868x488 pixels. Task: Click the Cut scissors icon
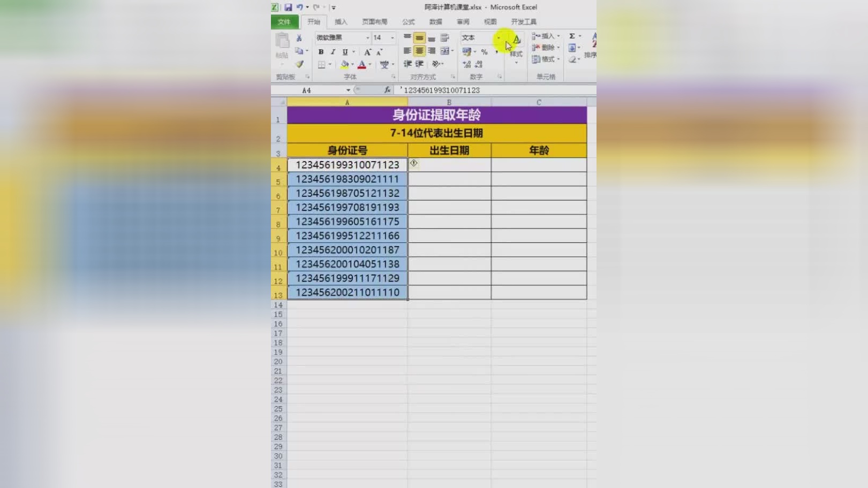point(299,38)
